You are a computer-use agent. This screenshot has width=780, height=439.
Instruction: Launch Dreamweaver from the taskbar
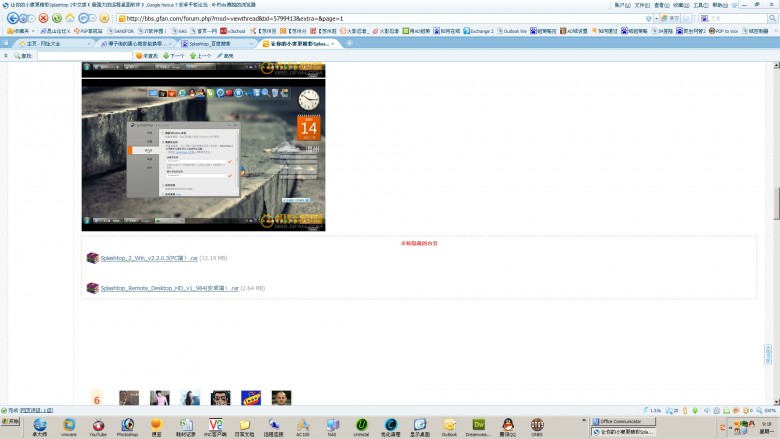[478, 427]
